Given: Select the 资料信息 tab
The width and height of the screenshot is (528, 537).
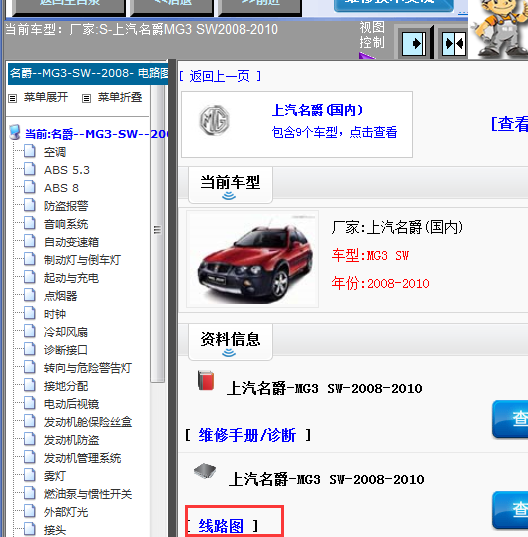Looking at the screenshot, I should [230, 342].
